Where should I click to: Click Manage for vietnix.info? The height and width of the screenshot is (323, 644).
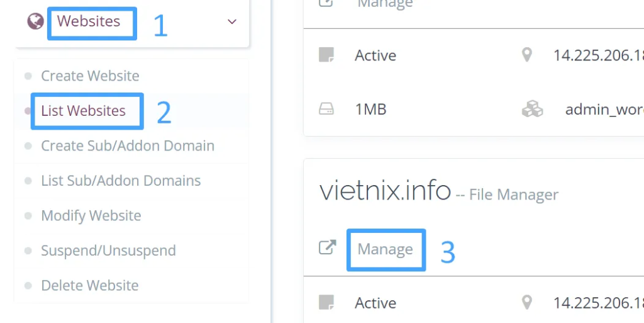pyautogui.click(x=385, y=249)
